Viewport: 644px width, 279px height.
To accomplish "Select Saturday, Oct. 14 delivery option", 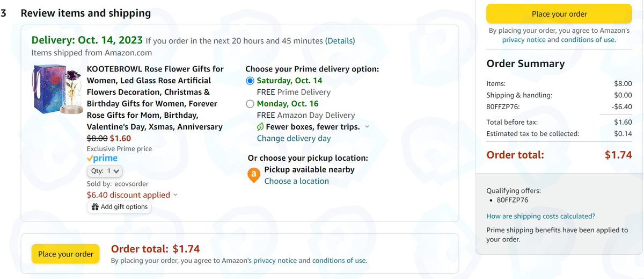I will coord(250,81).
